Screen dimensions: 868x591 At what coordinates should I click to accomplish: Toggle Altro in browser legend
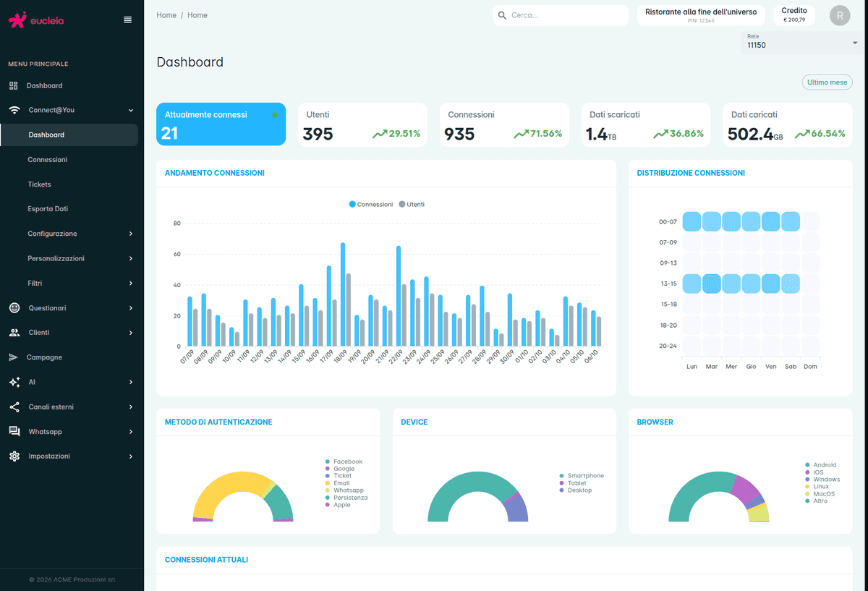point(816,501)
